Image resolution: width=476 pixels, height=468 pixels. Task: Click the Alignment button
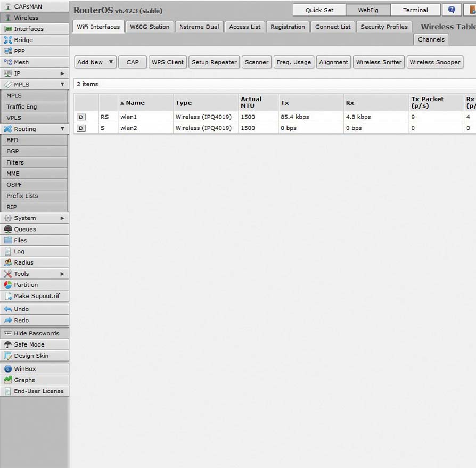[x=334, y=62]
